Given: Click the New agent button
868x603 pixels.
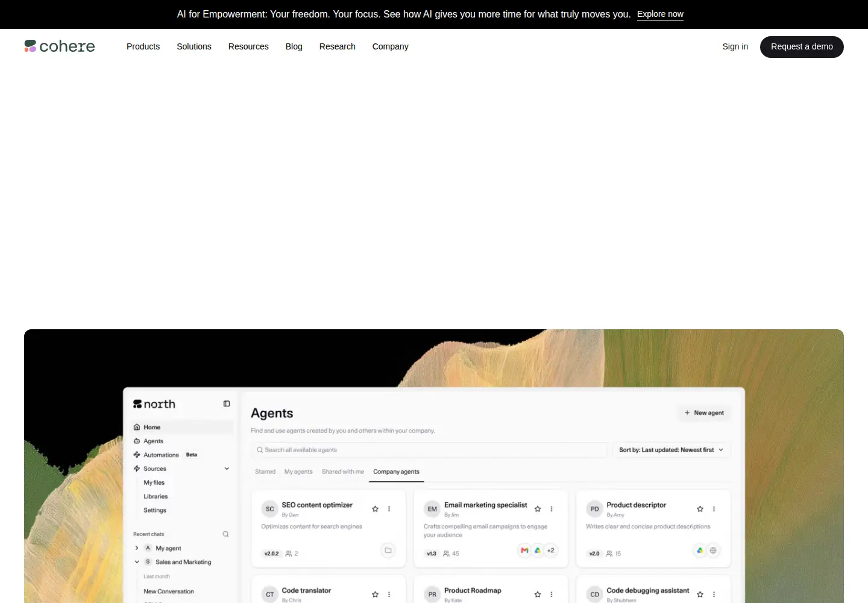Looking at the screenshot, I should point(704,413).
